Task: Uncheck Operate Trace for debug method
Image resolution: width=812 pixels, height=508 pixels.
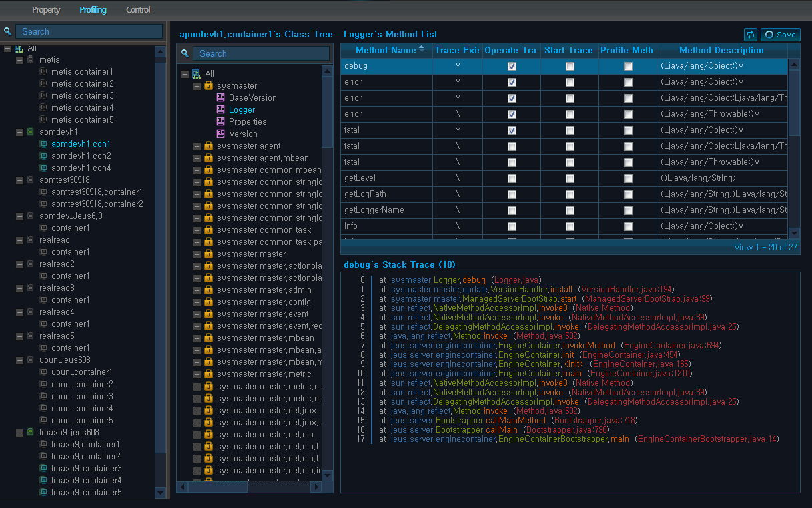Action: click(x=512, y=66)
